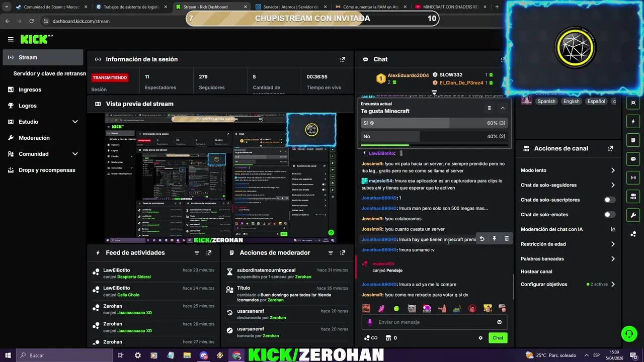The image size is (644, 362).
Task: Toggle Chat de solo-emotes switch
Action: click(x=609, y=215)
